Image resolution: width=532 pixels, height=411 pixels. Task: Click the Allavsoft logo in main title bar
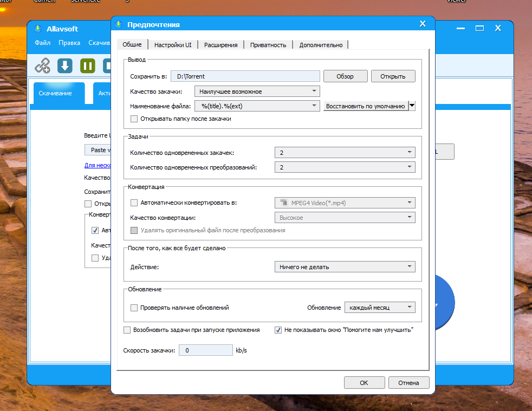point(38,28)
